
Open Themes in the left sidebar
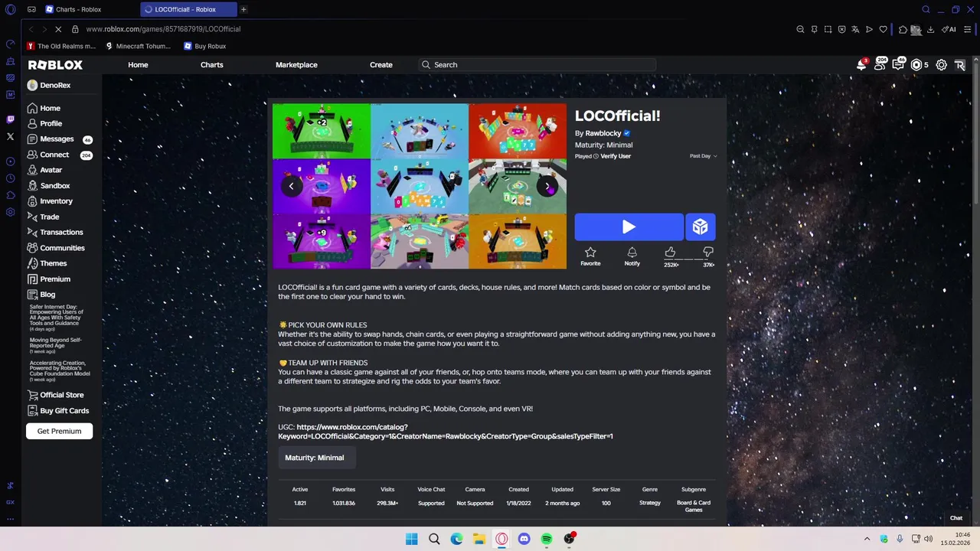point(47,263)
